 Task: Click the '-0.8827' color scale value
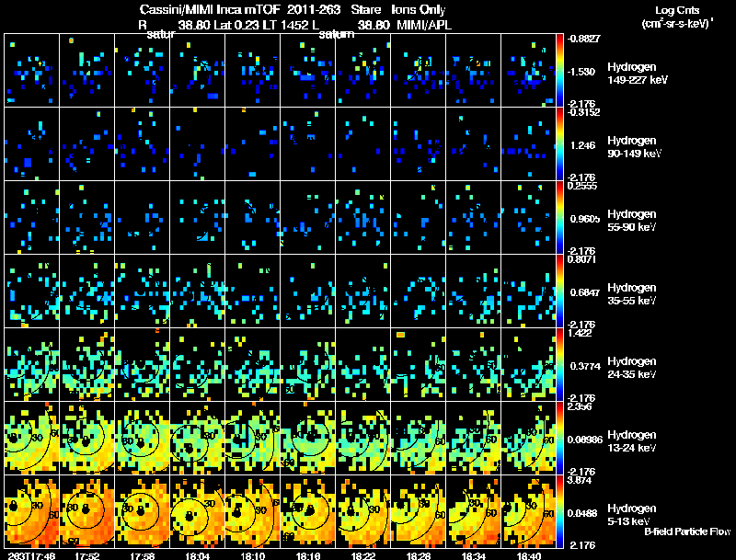583,39
